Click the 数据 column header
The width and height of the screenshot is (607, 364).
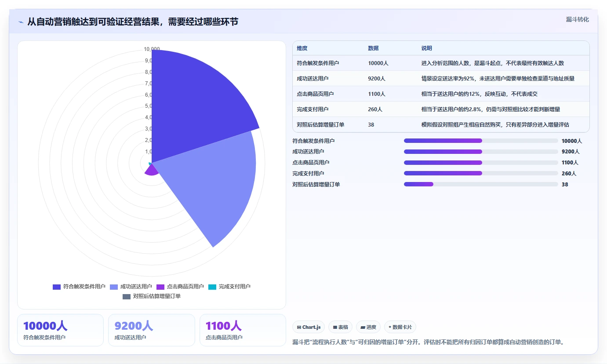coord(373,48)
